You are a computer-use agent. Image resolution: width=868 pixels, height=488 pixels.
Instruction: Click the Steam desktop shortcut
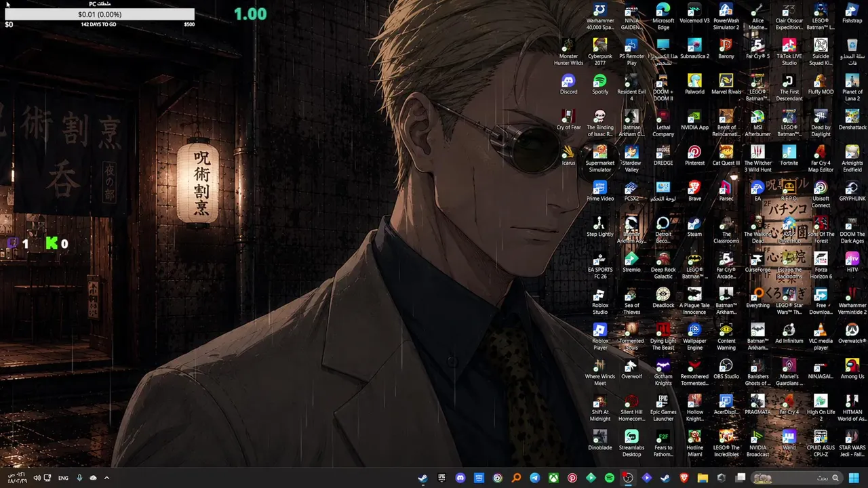(x=694, y=226)
